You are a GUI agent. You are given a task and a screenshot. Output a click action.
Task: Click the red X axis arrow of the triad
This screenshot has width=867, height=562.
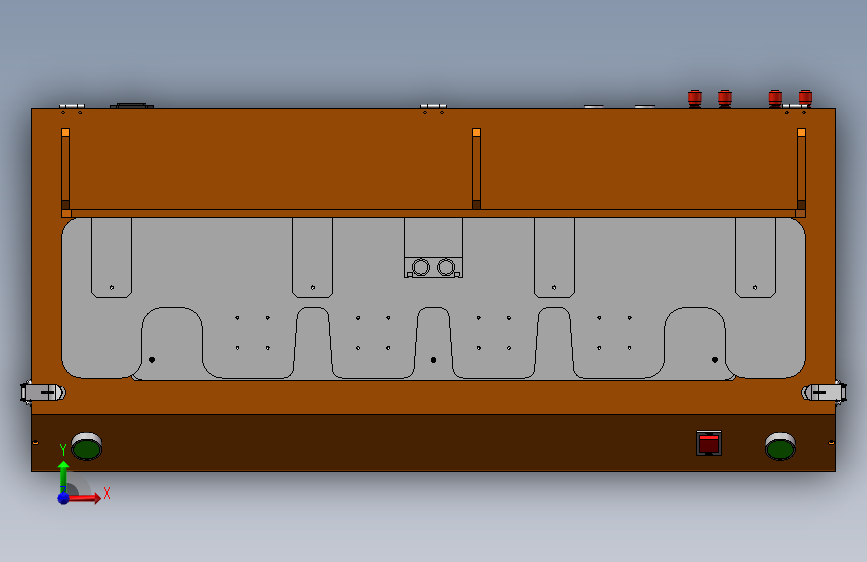[x=84, y=498]
